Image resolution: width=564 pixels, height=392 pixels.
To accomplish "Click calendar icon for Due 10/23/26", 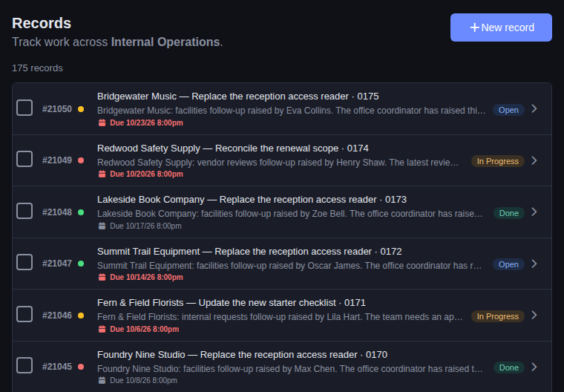I will click(102, 122).
